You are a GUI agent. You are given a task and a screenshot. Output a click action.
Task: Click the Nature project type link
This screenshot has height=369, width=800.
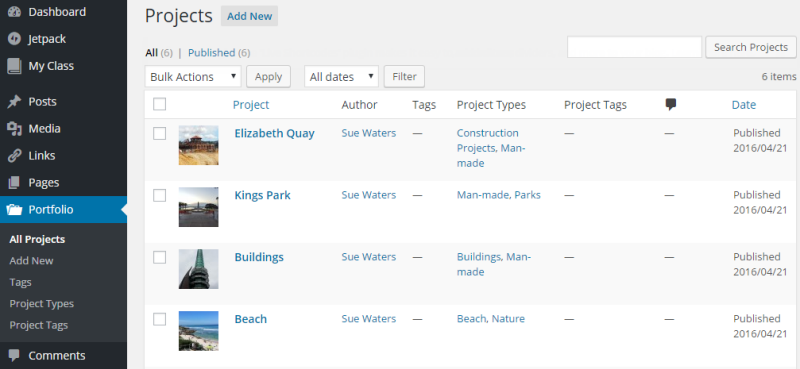click(508, 318)
